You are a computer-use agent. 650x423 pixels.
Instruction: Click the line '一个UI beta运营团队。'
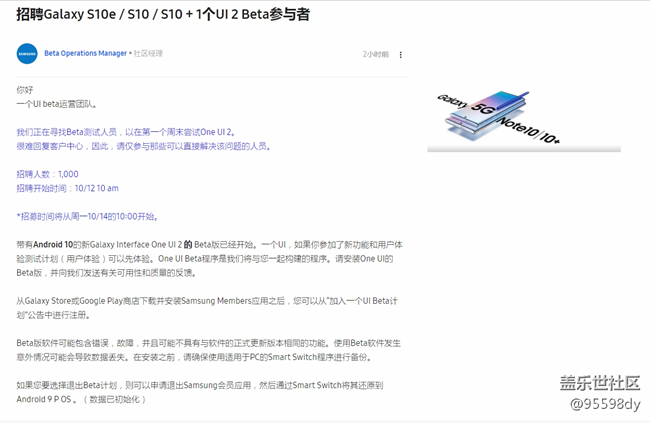57,104
